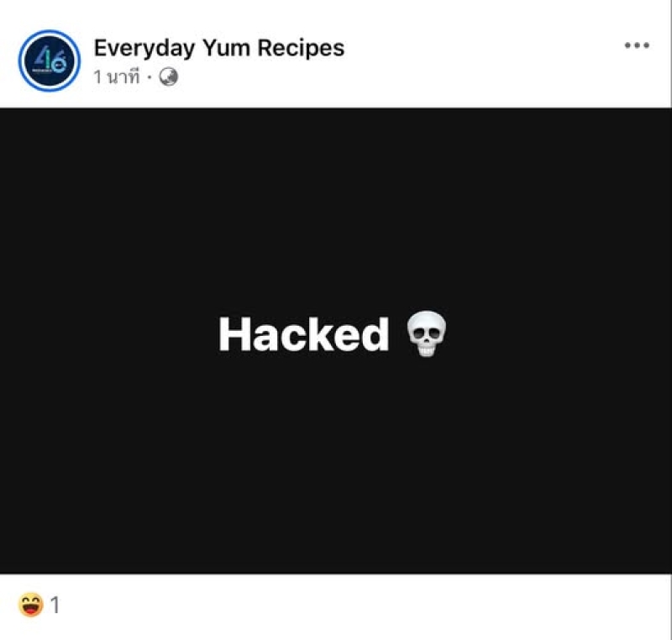Click the empty reactions bar beside the count
The width and height of the screenshot is (672, 640).
[365, 606]
